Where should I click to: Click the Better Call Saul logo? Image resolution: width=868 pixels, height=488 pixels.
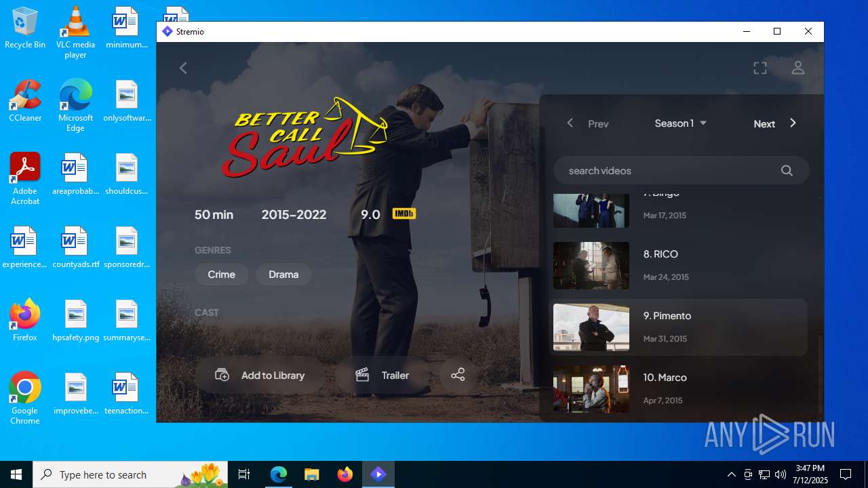(304, 138)
